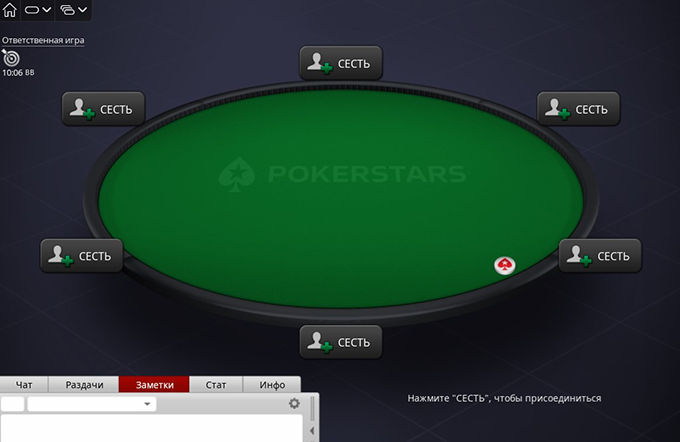This screenshot has width=680, height=442.
Task: Take the lower left seat
Action: (x=82, y=256)
